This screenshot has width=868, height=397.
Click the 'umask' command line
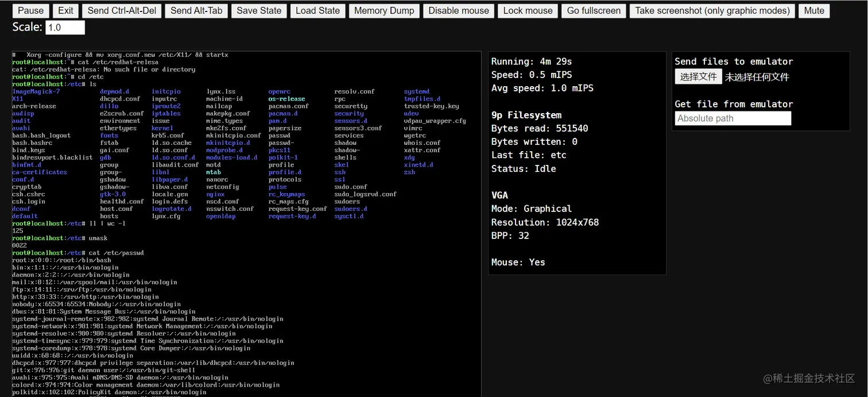[x=60, y=238]
